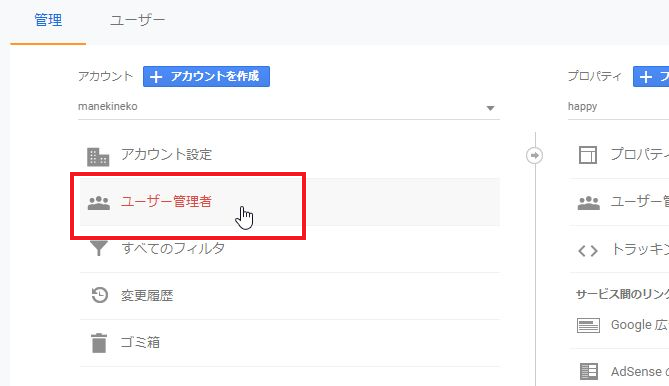Image resolution: width=669 pixels, height=386 pixels.
Task: Select the すべてのフィルタ funnel icon
Action: coord(99,248)
